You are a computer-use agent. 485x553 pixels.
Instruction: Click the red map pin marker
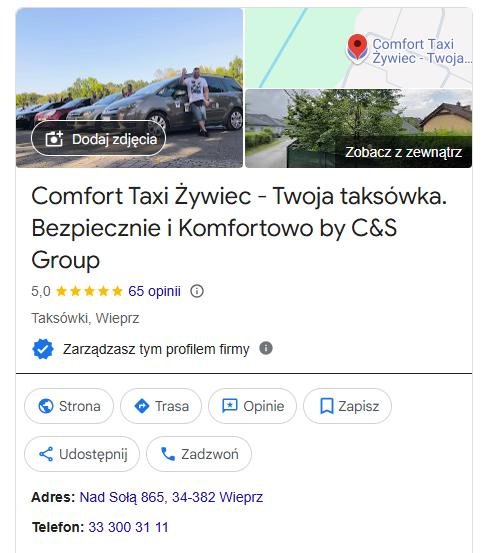coord(357,48)
